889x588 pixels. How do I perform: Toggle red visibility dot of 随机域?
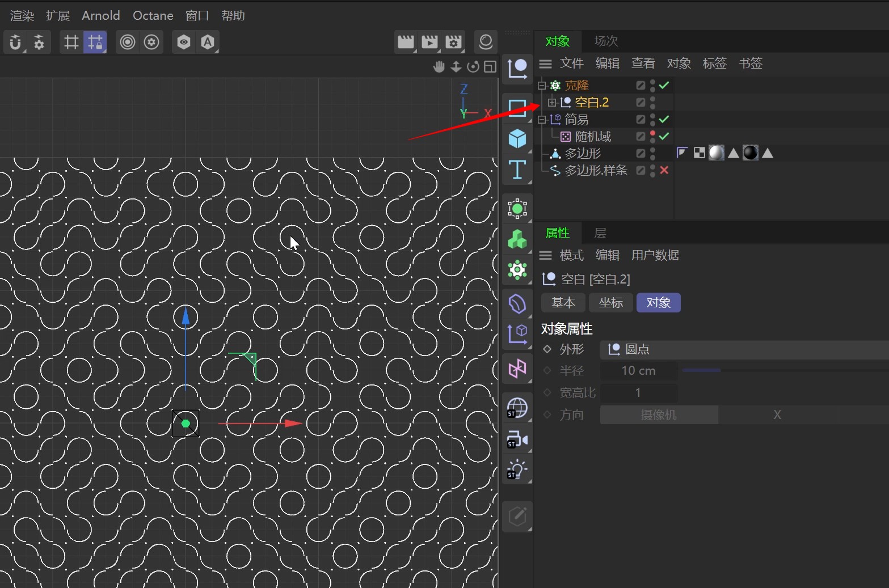(x=652, y=133)
